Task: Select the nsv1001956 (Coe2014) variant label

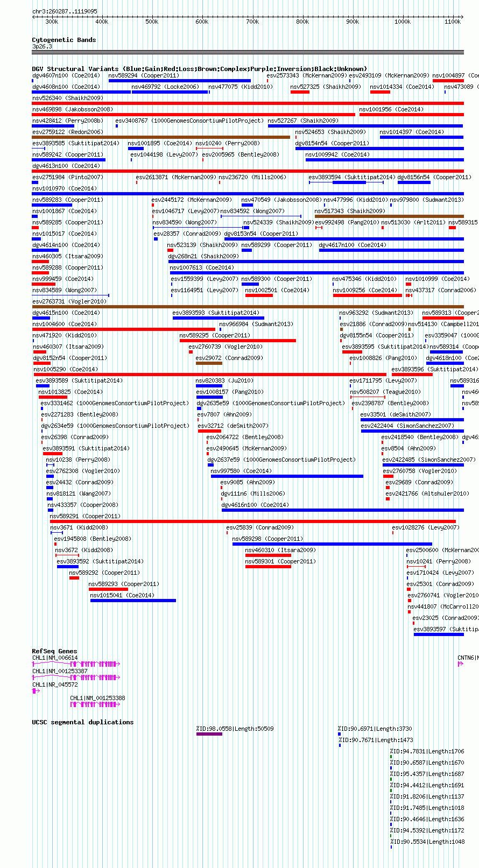Action: point(391,109)
